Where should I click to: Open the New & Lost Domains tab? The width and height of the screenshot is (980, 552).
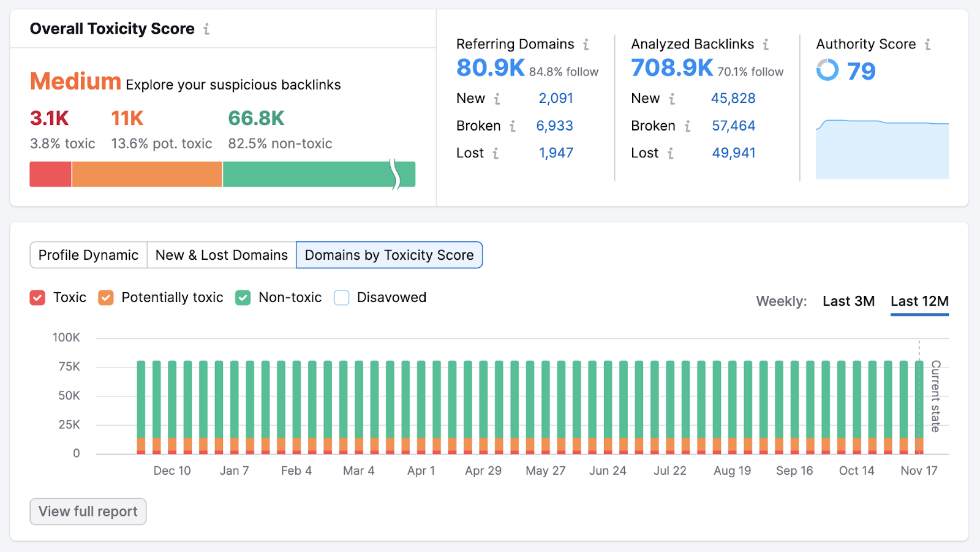point(221,255)
